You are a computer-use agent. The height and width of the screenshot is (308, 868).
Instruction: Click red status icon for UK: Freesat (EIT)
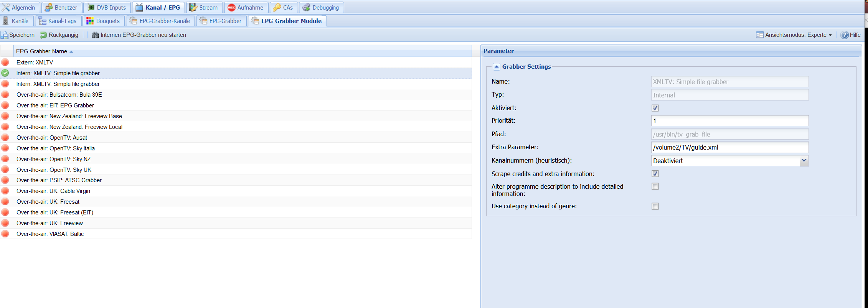click(5, 212)
